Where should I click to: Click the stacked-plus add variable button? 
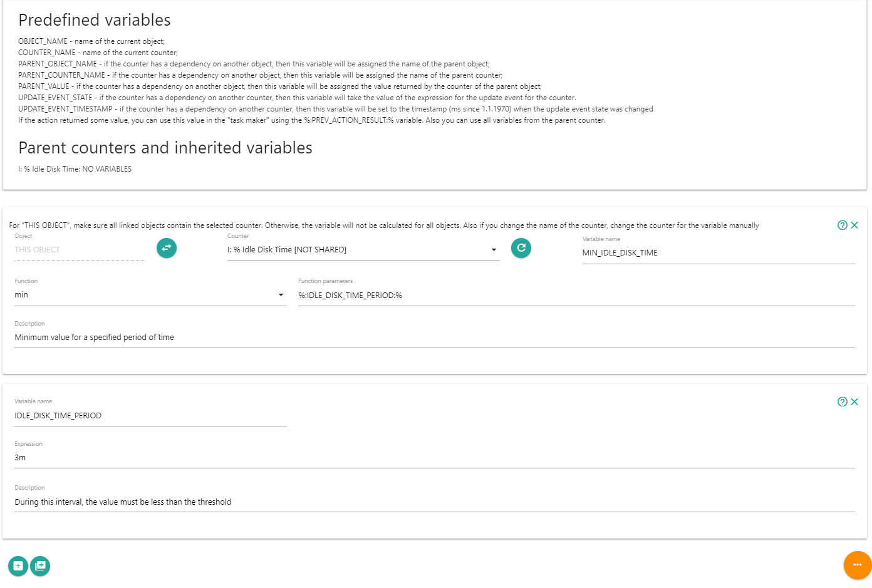point(40,566)
